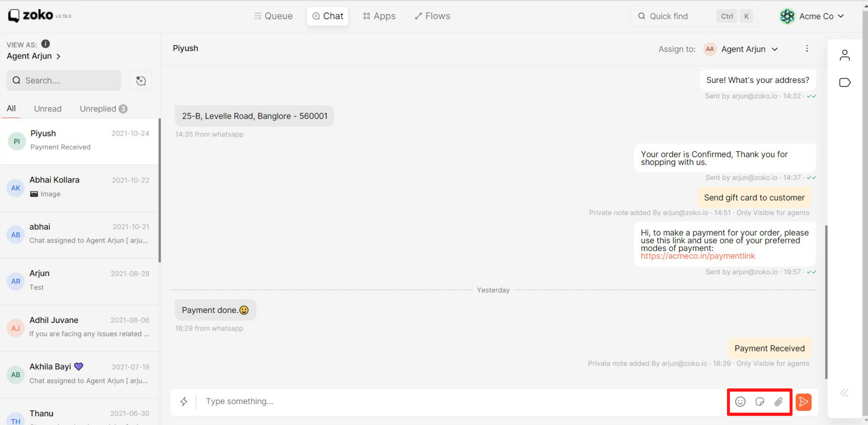Click the Unreplied count badge 3
This screenshot has height=425, width=868.
(x=123, y=109)
